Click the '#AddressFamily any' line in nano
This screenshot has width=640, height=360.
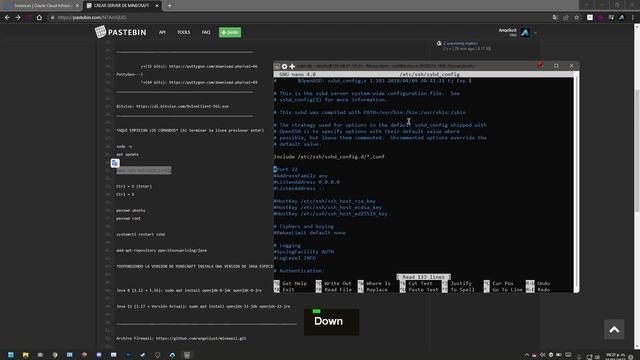point(301,176)
